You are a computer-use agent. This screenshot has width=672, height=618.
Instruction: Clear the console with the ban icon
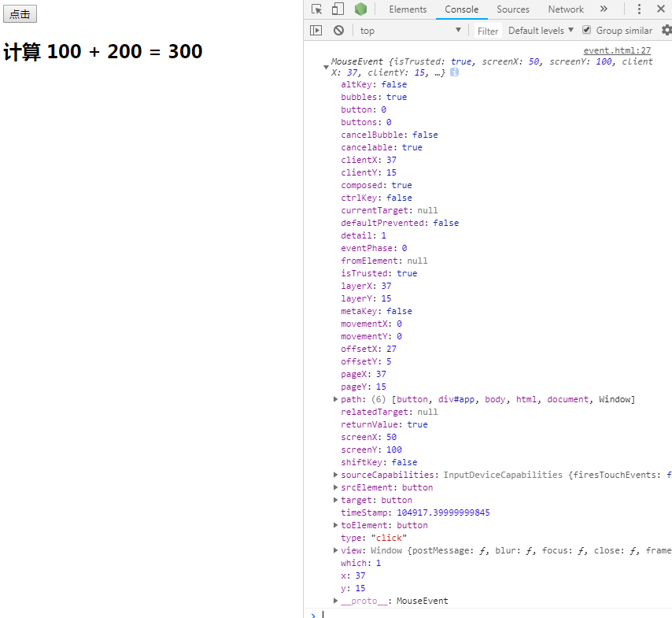click(x=338, y=31)
